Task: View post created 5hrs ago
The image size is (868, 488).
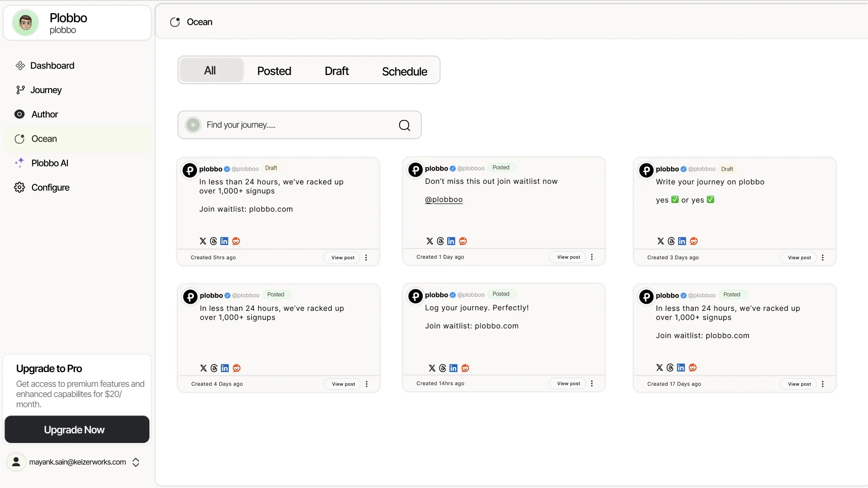Action: (342, 258)
